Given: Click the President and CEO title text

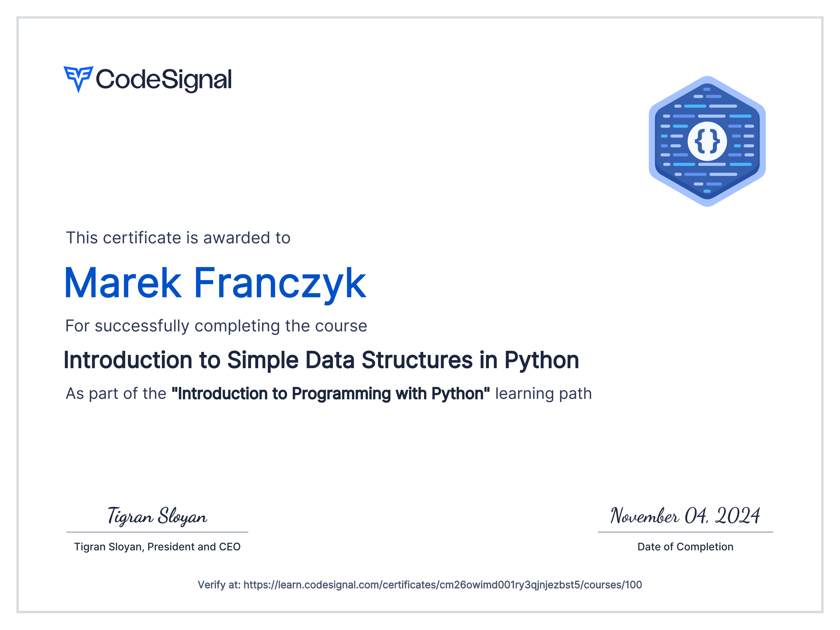Looking at the screenshot, I should (157, 547).
